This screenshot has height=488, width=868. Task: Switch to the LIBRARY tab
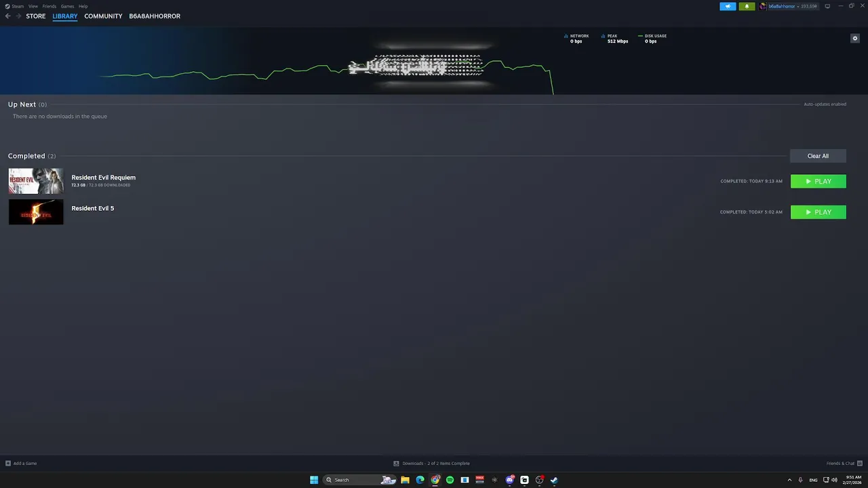(x=65, y=16)
